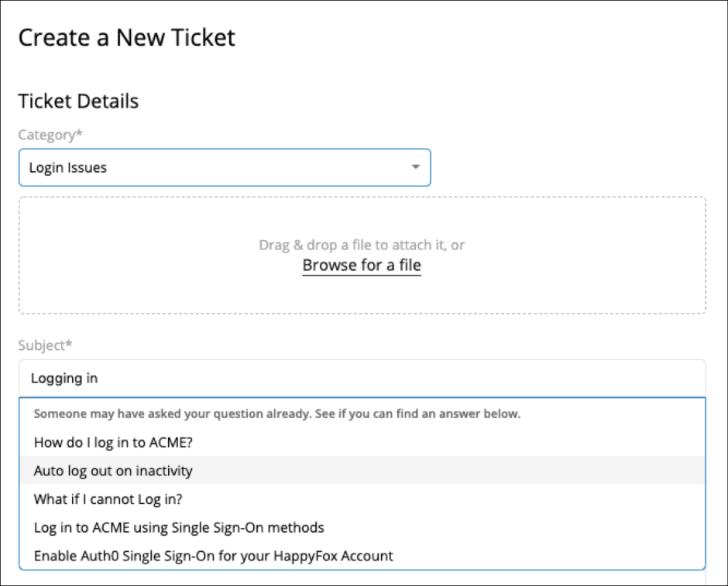
Task: Open the Login Issues category dropdown
Action: click(x=225, y=167)
